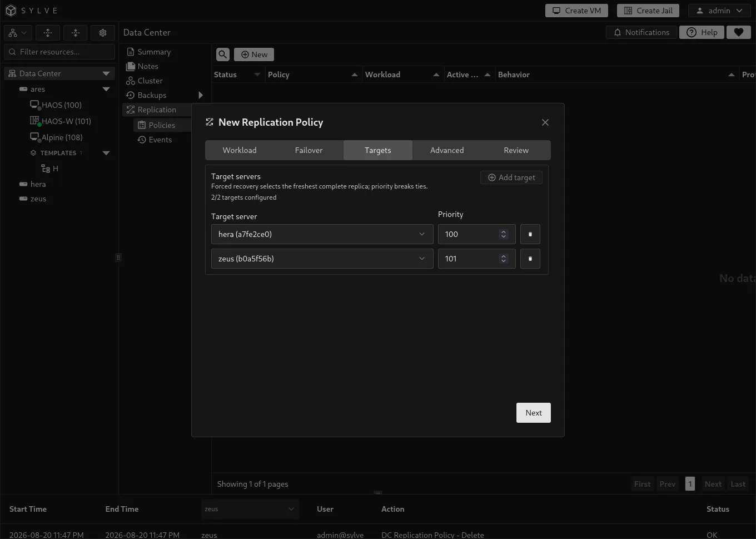
Task: Remove the zeus target row
Action: pos(530,259)
